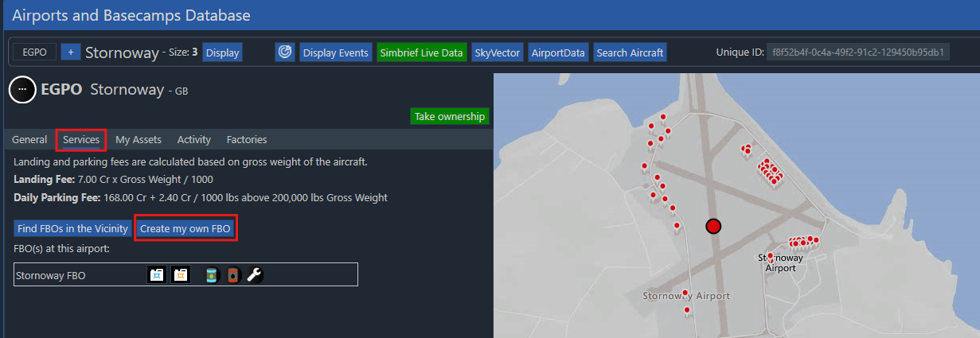The image size is (980, 338).
Task: Click the blue fuel barrel icon
Action: pyautogui.click(x=211, y=275)
